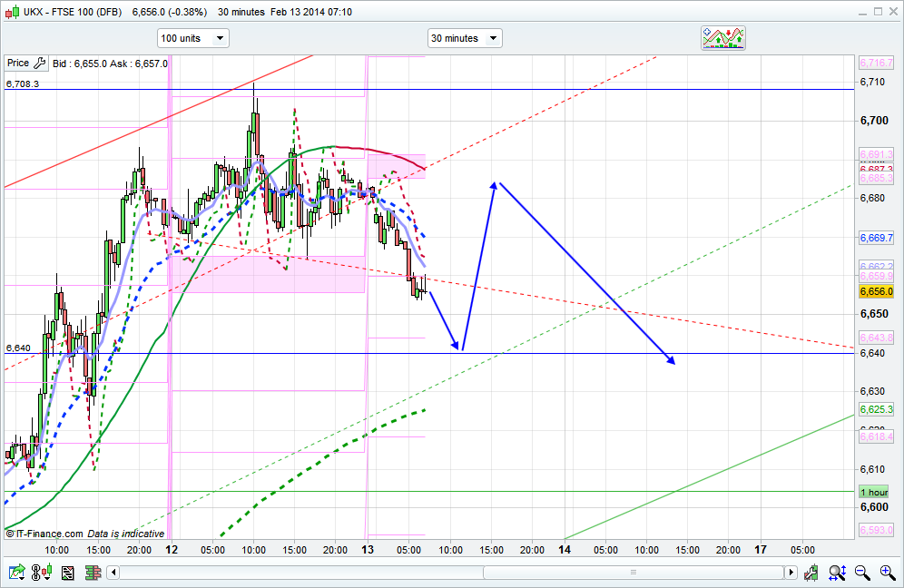This screenshot has width=904, height=588.
Task: Open Price settings via wrench icon
Action: pyautogui.click(x=39, y=64)
